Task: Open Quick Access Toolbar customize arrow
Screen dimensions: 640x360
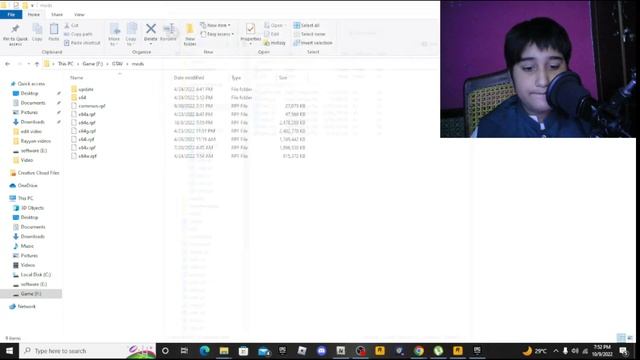Action: 32,5
